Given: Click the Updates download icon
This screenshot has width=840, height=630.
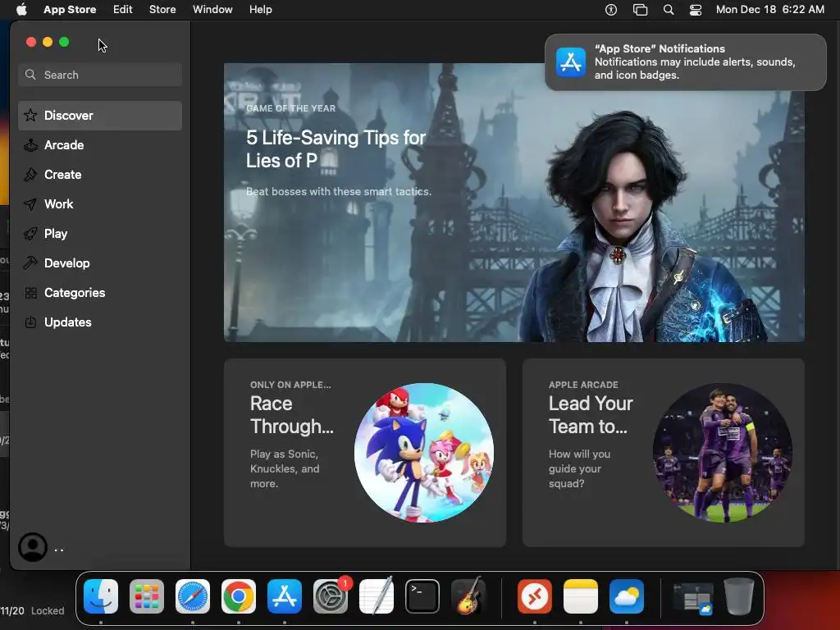Looking at the screenshot, I should tap(30, 322).
